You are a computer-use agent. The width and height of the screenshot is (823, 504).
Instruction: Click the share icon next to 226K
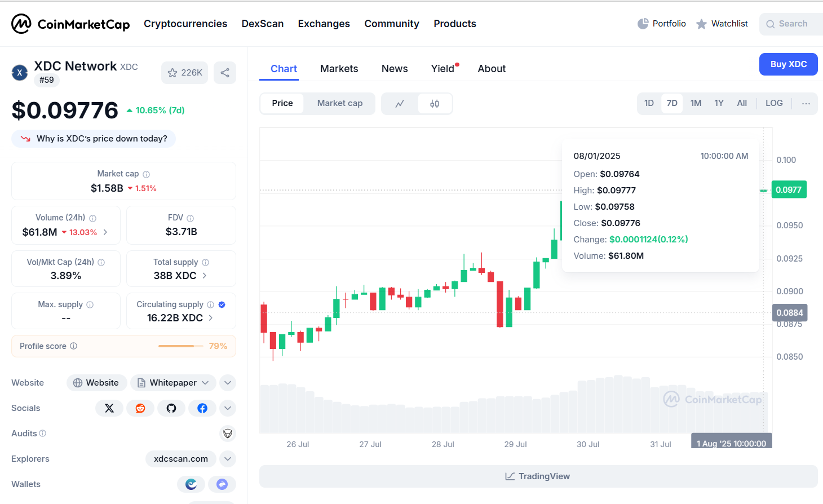(x=225, y=73)
